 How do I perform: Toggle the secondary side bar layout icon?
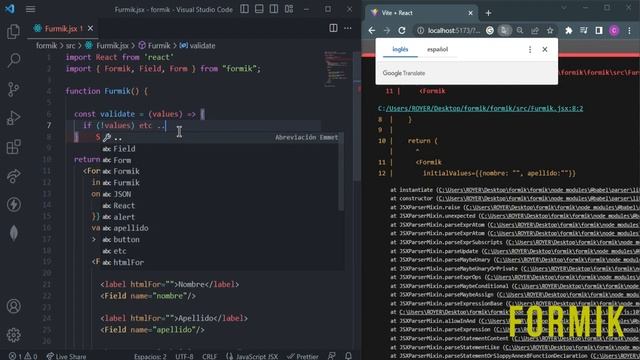pos(274,9)
